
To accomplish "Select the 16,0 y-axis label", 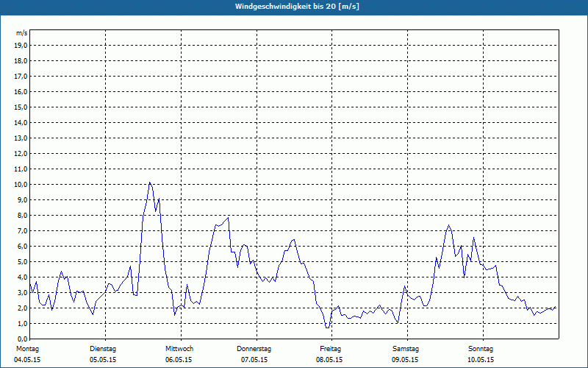I will click(21, 91).
